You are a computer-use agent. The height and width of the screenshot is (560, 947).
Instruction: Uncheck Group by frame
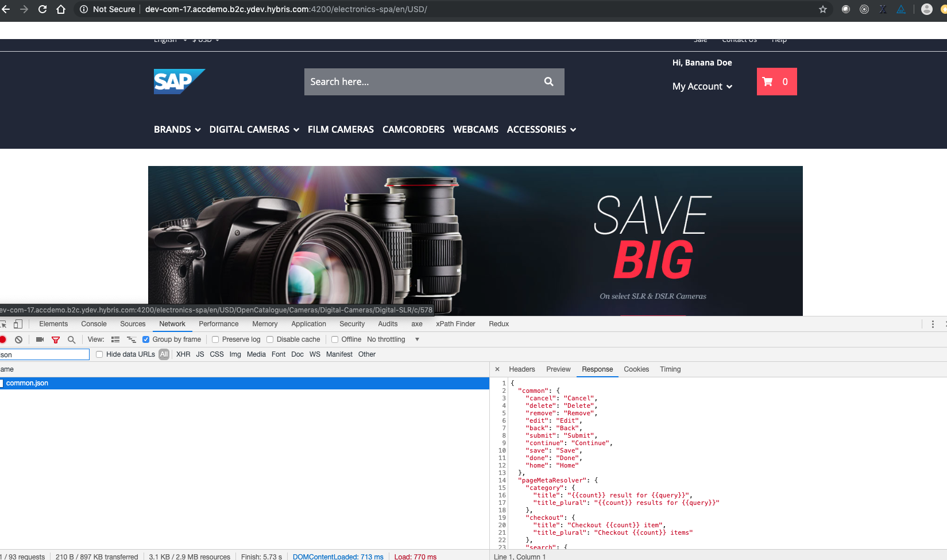coord(146,339)
